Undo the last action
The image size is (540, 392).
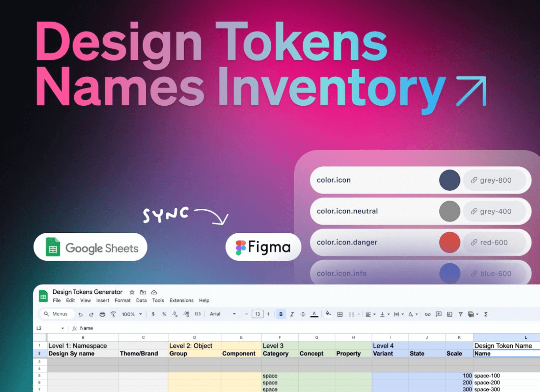pyautogui.click(x=80, y=314)
